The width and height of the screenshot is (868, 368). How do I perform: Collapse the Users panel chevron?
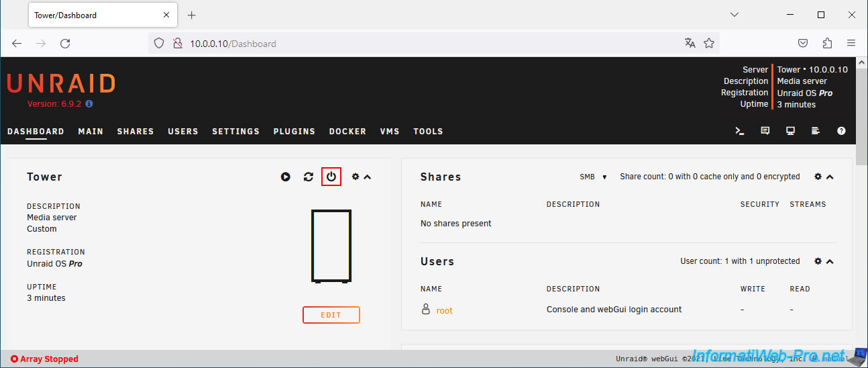coord(830,261)
